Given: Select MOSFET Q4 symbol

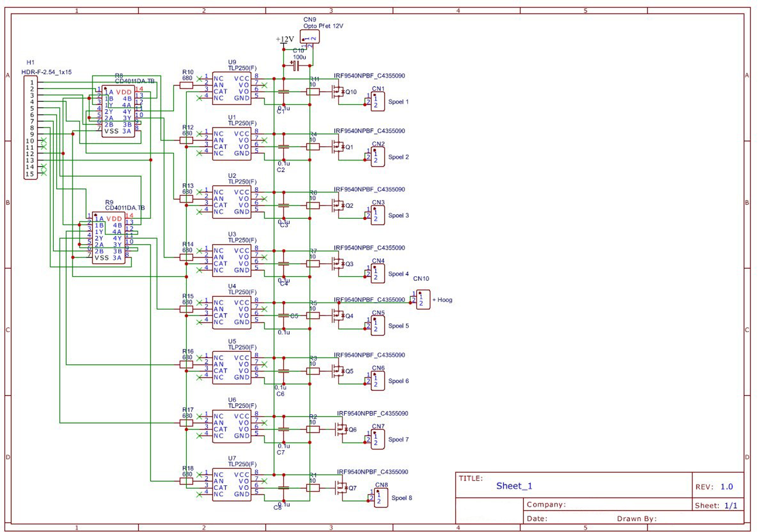Looking at the screenshot, I should click(338, 316).
